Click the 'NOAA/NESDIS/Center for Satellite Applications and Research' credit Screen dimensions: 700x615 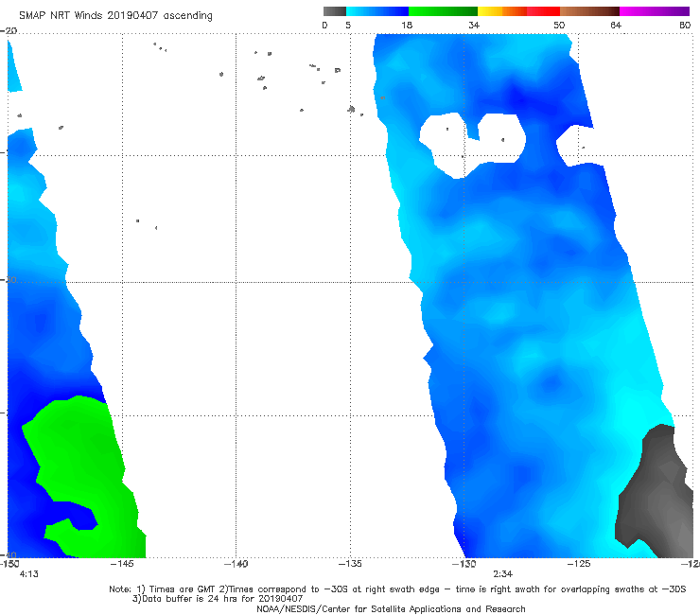391,608
